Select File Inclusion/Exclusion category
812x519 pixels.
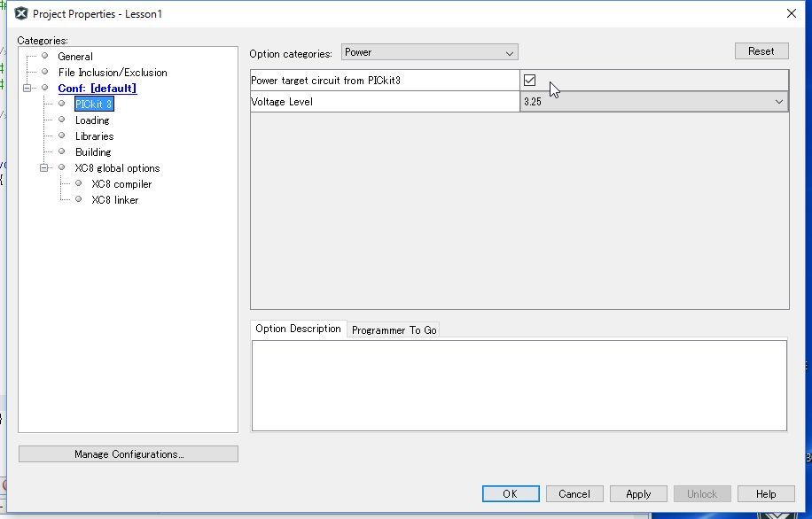113,73
